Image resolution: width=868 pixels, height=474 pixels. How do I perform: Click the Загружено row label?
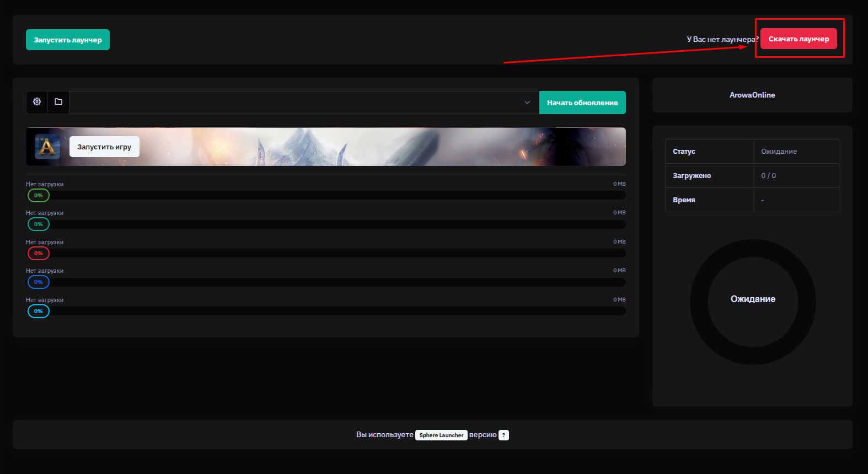pos(692,176)
